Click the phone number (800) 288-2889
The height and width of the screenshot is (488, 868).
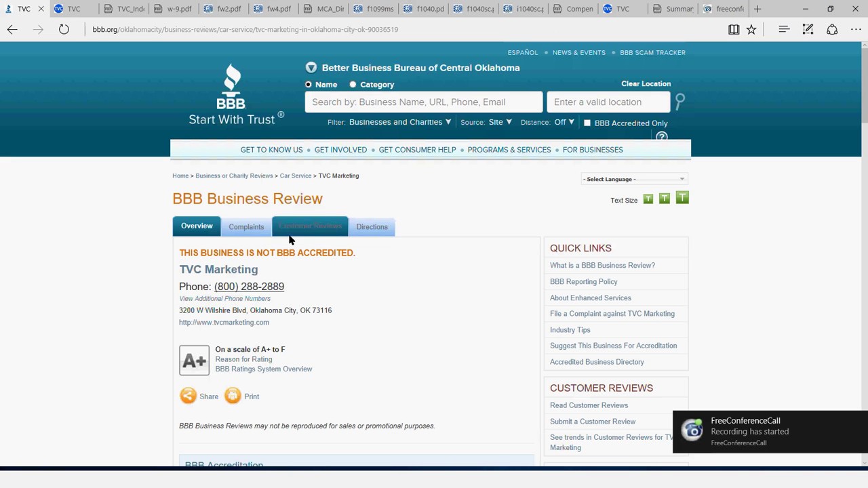pyautogui.click(x=249, y=287)
